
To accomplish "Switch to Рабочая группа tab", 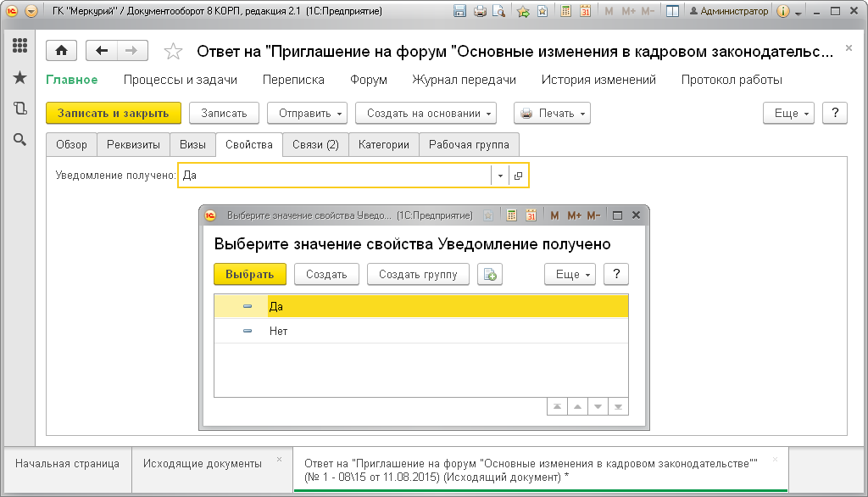I will coord(469,145).
